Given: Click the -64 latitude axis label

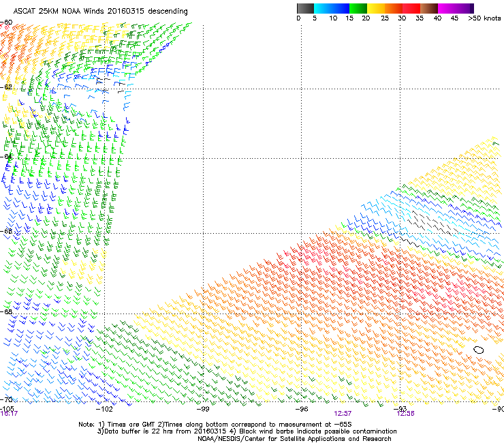Looking at the screenshot, I should (x=6, y=157).
